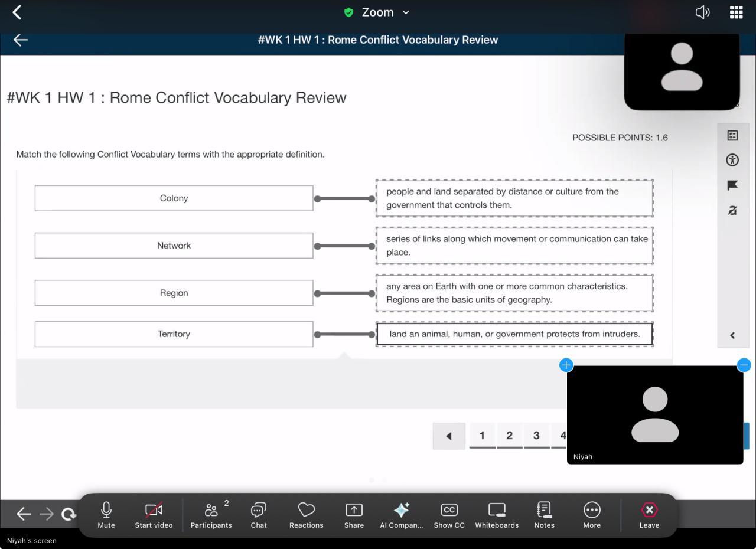Mute the microphone
756x549 pixels.
tap(106, 515)
